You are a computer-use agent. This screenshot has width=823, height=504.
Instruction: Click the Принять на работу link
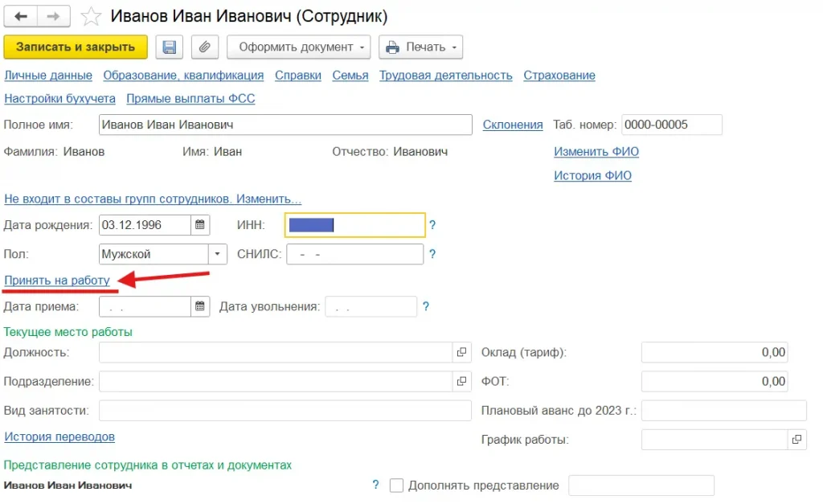(57, 280)
